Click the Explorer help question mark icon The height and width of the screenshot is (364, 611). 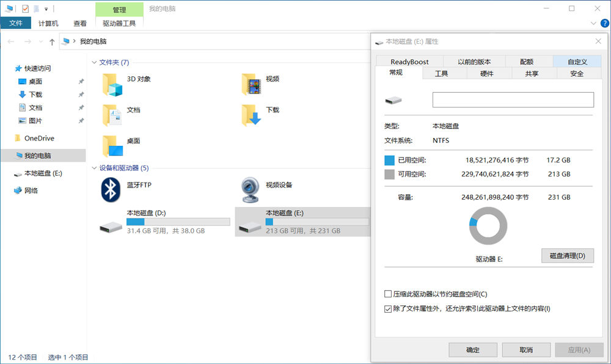point(605,23)
